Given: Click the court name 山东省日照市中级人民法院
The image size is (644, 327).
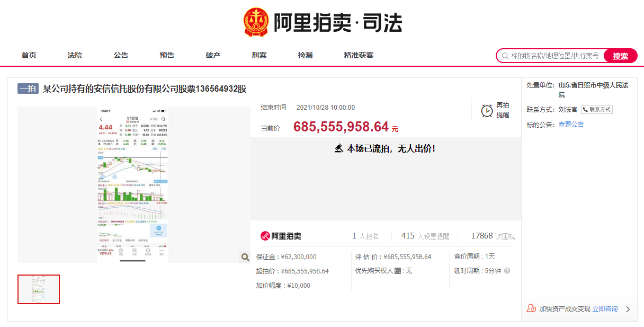Looking at the screenshot, I should coord(594,90).
